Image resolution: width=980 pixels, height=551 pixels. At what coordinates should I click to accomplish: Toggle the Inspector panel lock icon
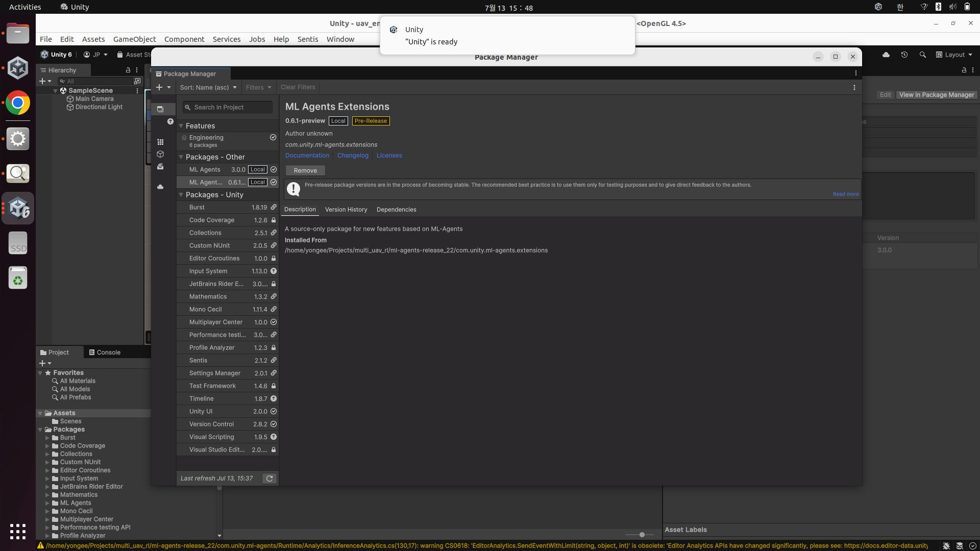[964, 70]
